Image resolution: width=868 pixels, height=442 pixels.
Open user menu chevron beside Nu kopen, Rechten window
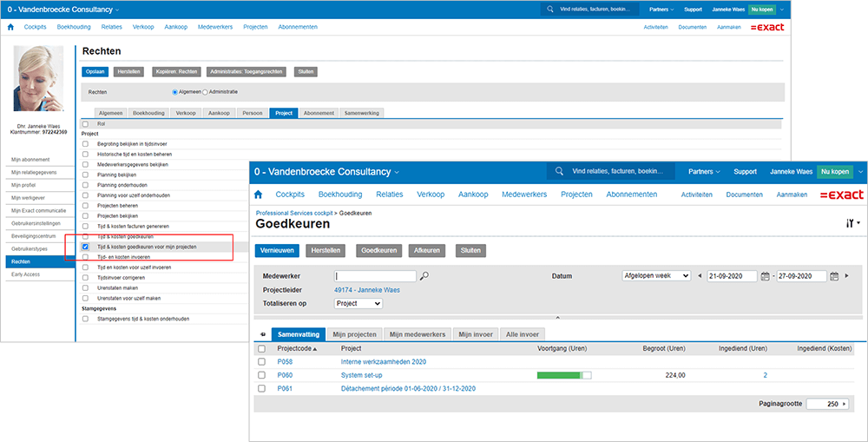coord(782,10)
